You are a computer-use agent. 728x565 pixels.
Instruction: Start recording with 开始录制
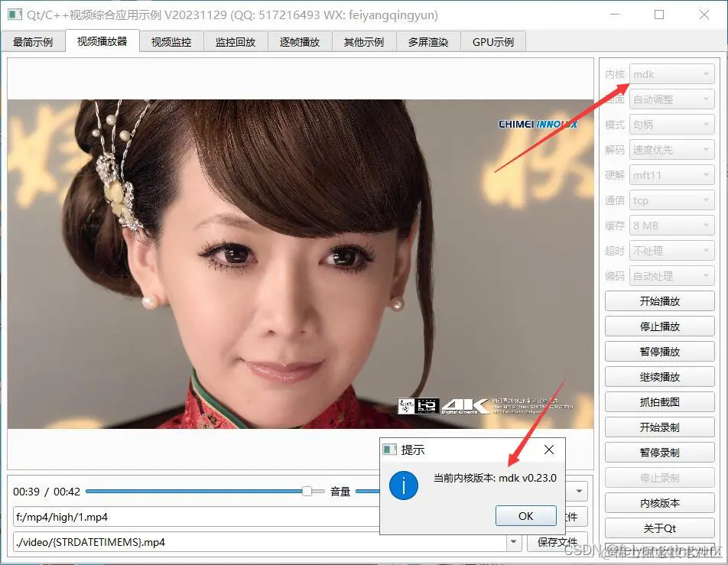pos(659,427)
